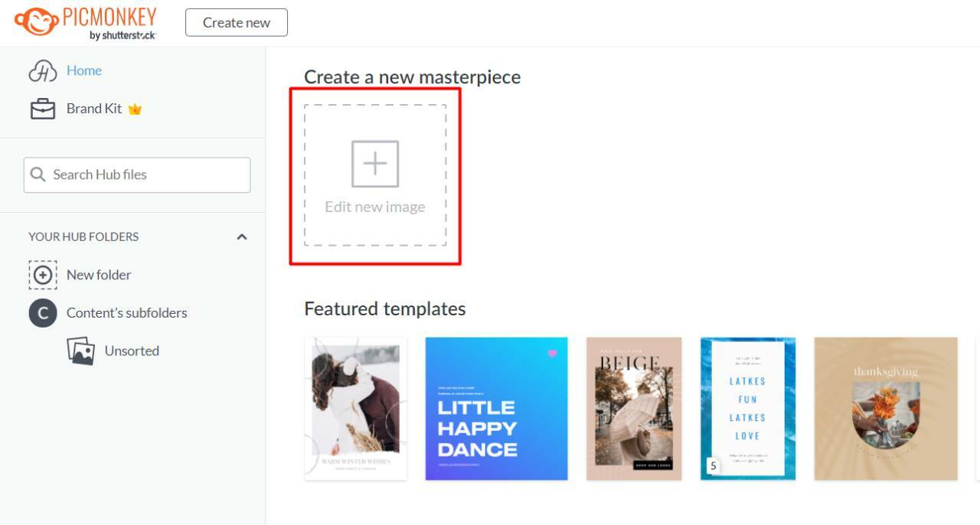Open the Unsorted folder picture icon
The height and width of the screenshot is (525, 980).
(x=80, y=351)
